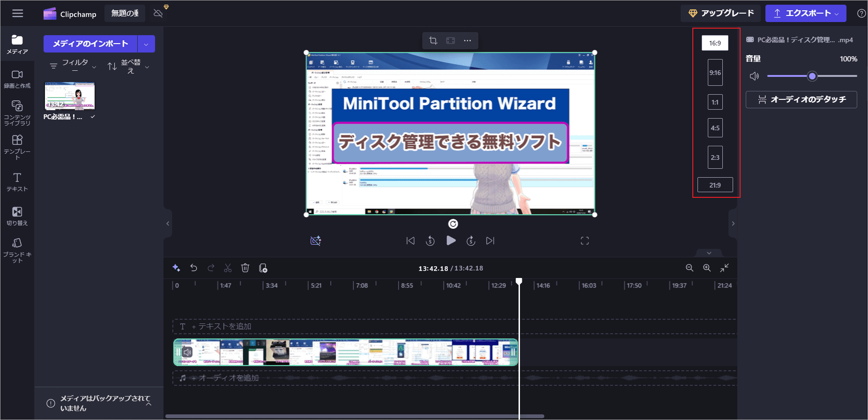This screenshot has width=868, height=420.
Task: Click the fit-to-frame icon above the preview
Action: (451, 41)
